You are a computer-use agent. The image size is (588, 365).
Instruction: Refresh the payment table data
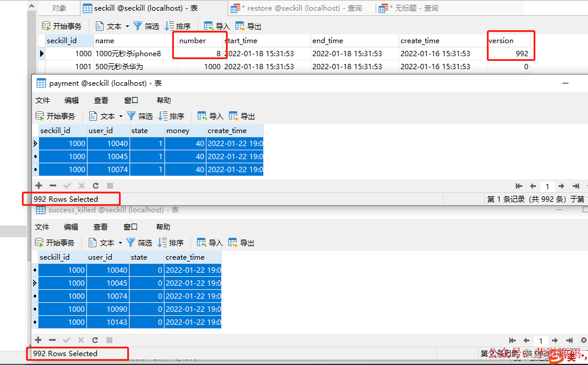click(x=96, y=185)
